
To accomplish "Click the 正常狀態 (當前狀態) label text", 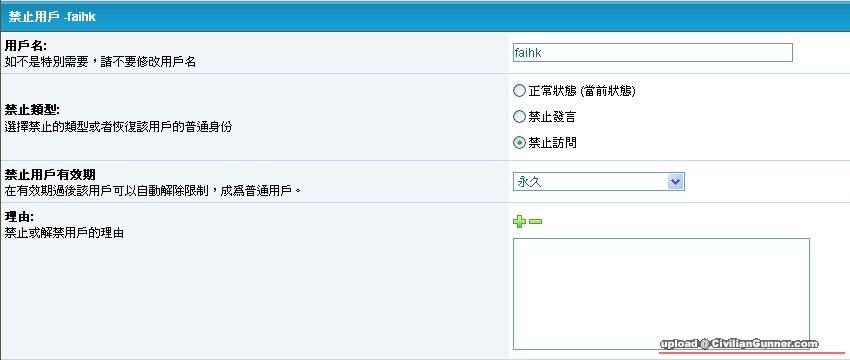I will (x=582, y=91).
